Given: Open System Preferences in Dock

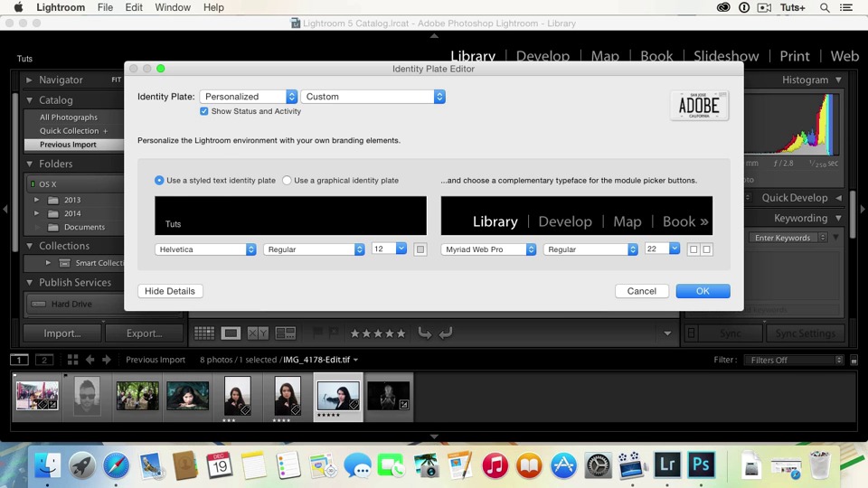Looking at the screenshot, I should [x=598, y=465].
